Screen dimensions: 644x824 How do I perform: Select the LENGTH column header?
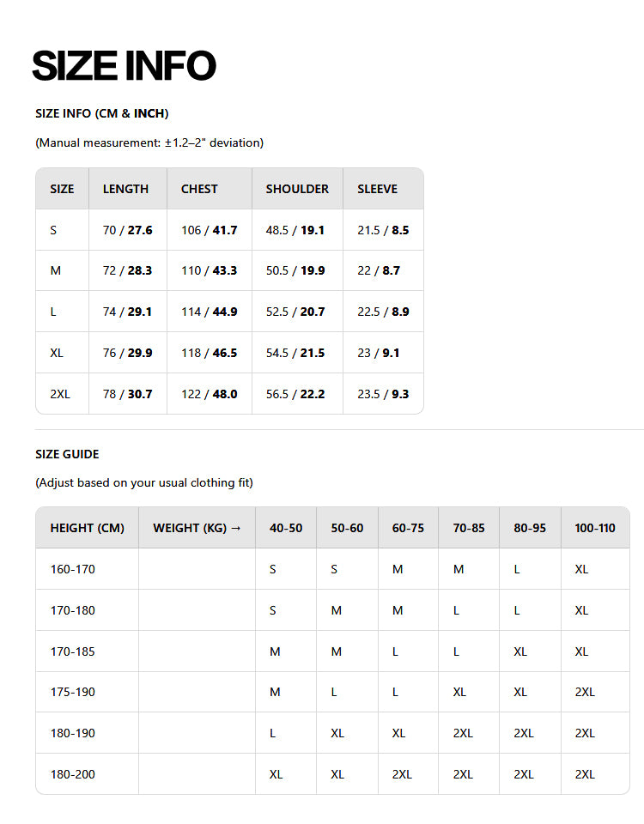(x=125, y=189)
